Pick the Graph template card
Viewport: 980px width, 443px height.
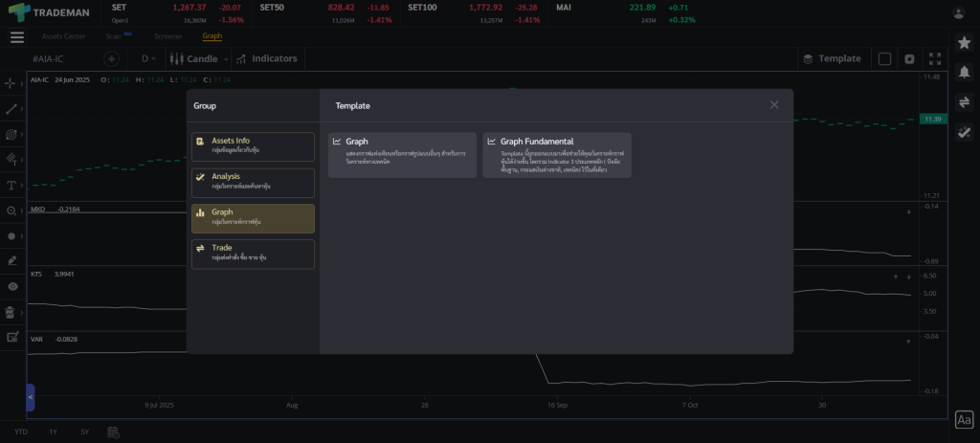click(x=402, y=154)
